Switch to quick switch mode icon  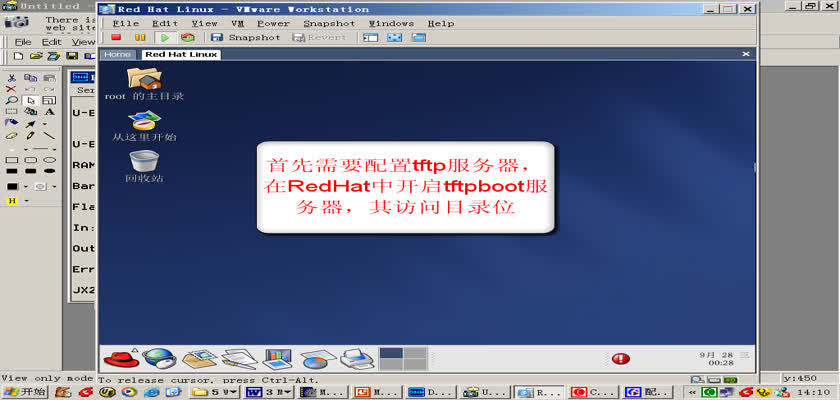418,37
